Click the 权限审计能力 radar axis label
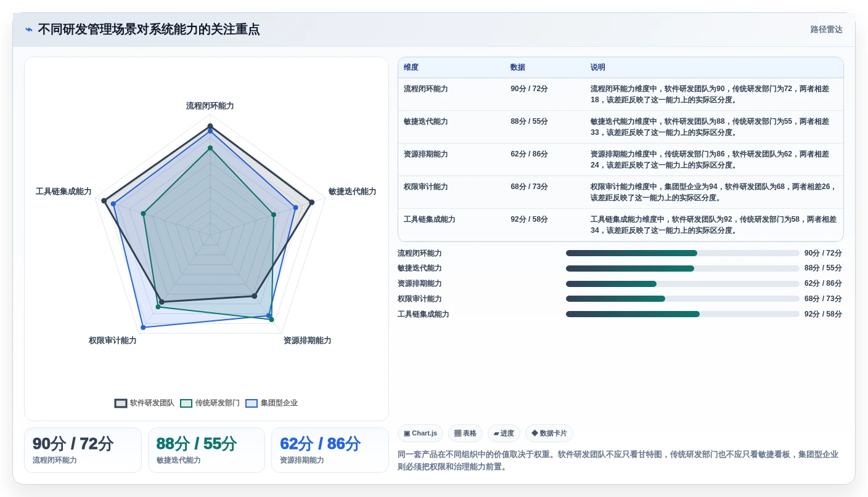This screenshot has width=868, height=497. [112, 341]
